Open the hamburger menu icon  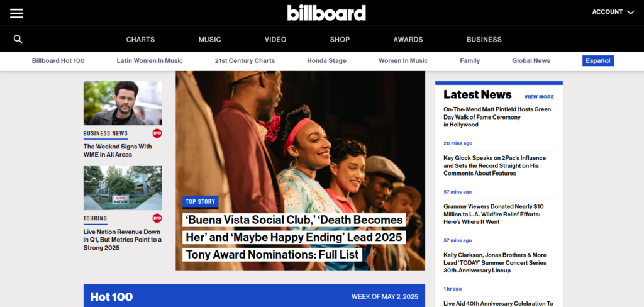click(x=16, y=13)
